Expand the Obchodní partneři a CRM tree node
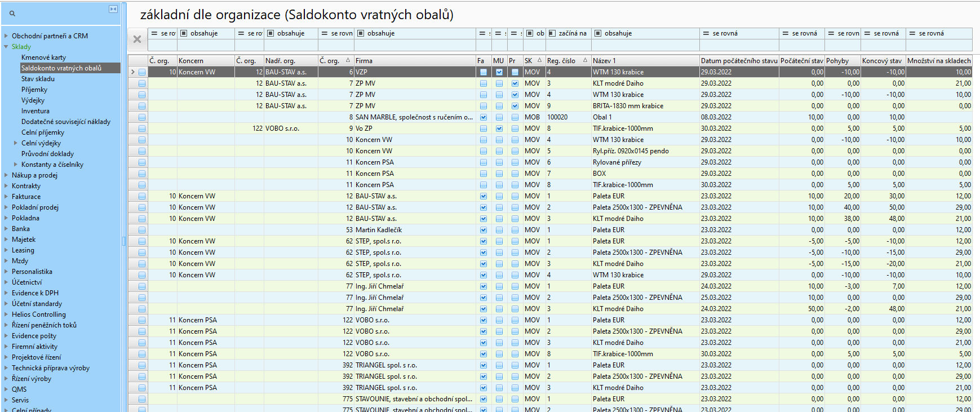 [x=6, y=36]
